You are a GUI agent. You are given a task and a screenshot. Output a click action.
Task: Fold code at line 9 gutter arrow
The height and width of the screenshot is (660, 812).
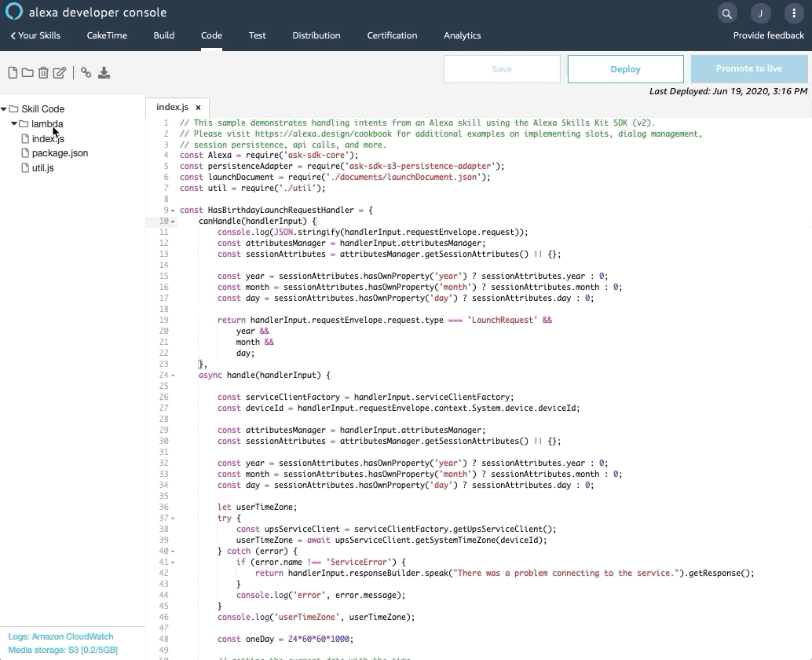173,211
